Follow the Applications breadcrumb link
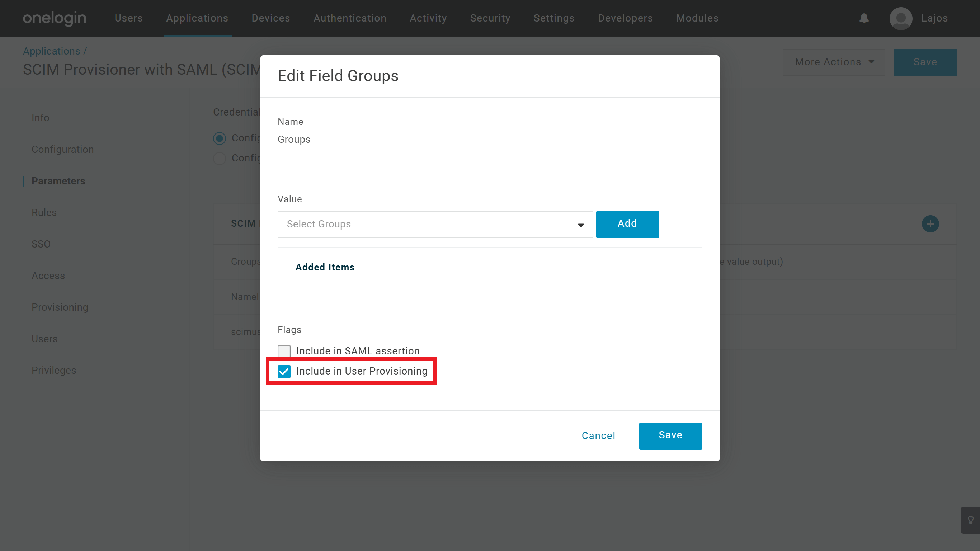 52,51
